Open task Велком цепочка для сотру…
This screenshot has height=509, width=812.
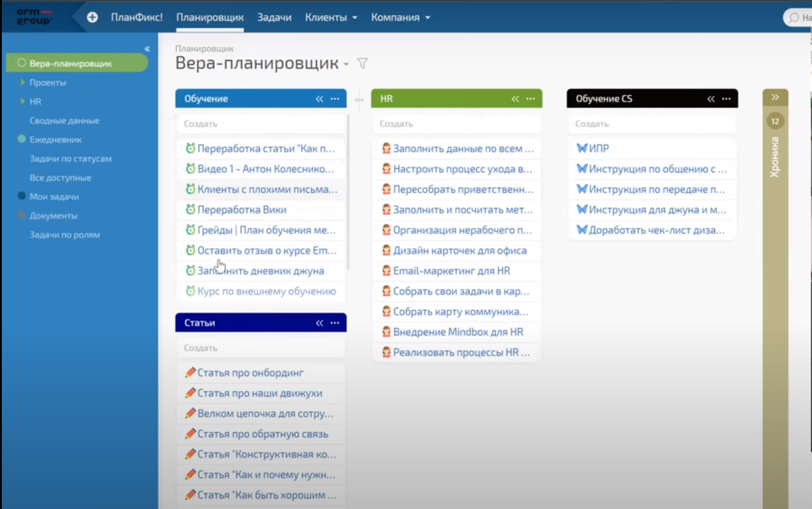[265, 414]
